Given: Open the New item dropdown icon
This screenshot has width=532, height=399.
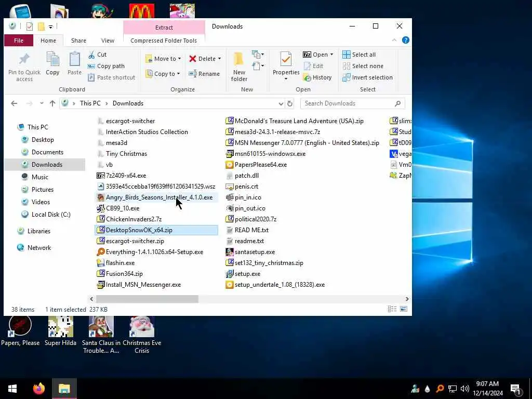Looking at the screenshot, I should tap(258, 54).
